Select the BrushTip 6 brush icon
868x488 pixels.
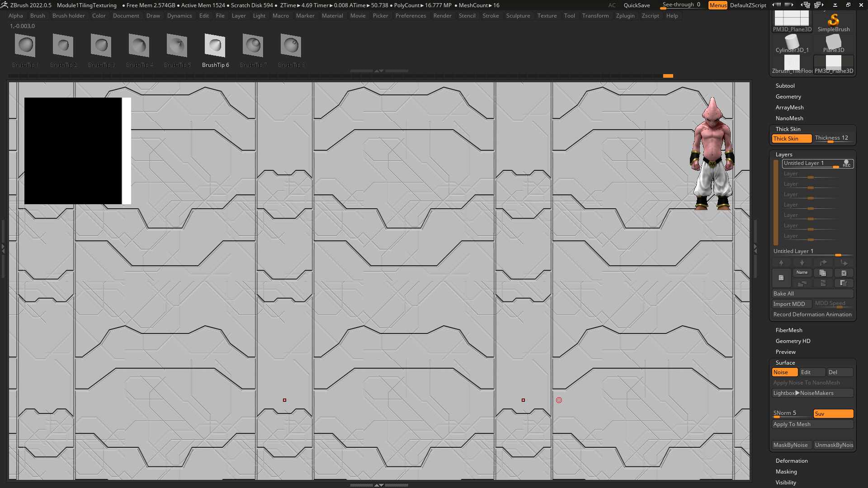pyautogui.click(x=215, y=50)
